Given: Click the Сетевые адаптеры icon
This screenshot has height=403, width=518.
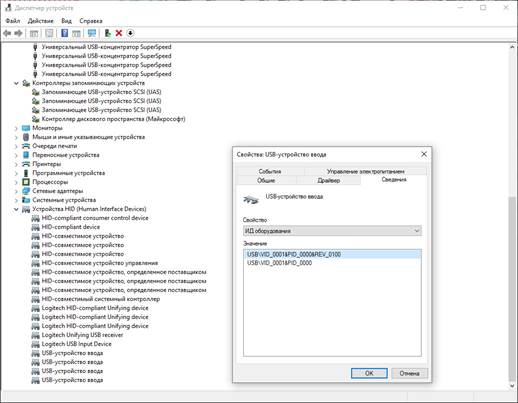Looking at the screenshot, I should (x=26, y=191).
